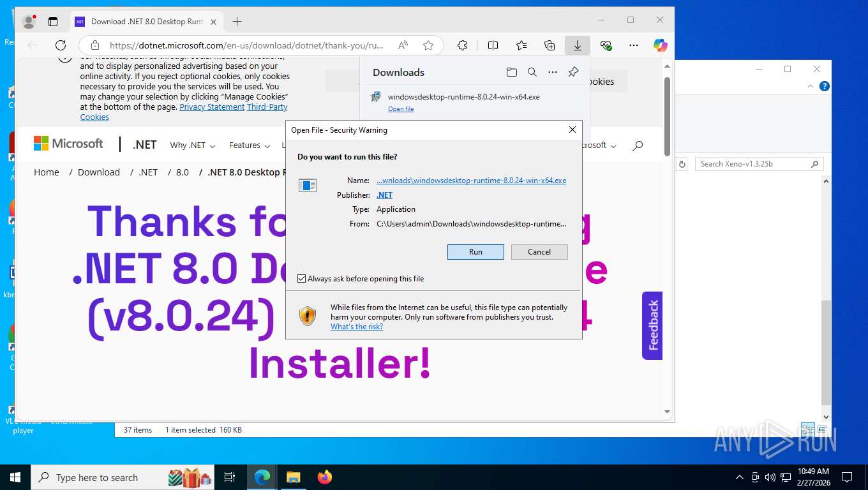Click File Explorer refresh icon
Viewport: 868px width, 490px height.
(x=682, y=164)
